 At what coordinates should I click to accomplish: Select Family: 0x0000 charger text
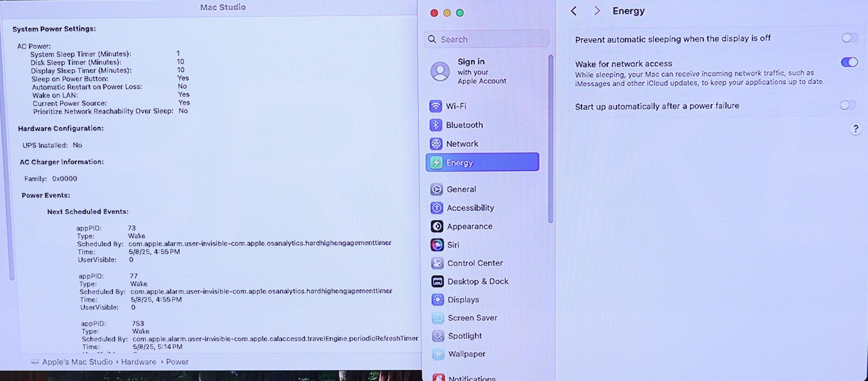pos(50,178)
